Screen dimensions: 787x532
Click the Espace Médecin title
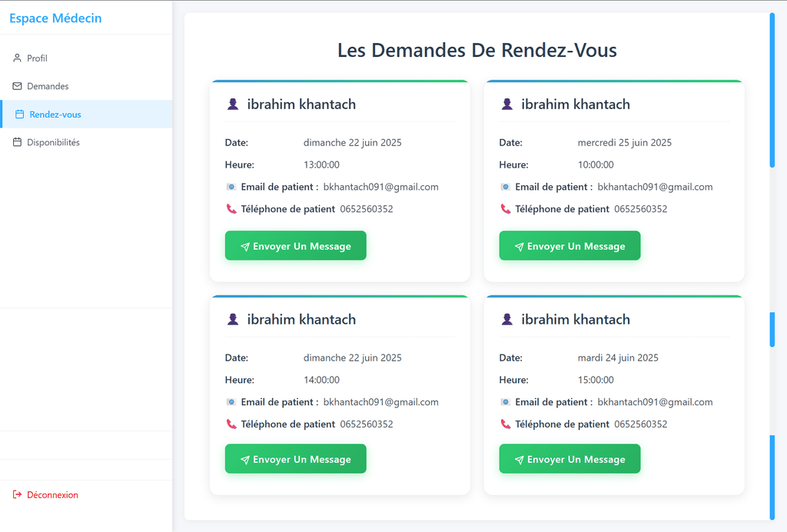[x=55, y=18]
